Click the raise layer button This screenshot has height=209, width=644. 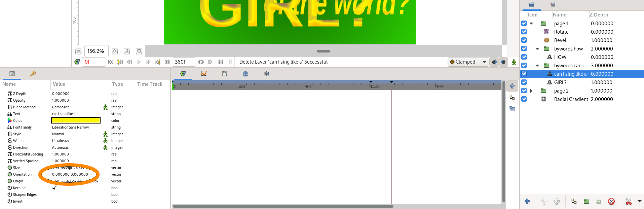click(x=544, y=201)
